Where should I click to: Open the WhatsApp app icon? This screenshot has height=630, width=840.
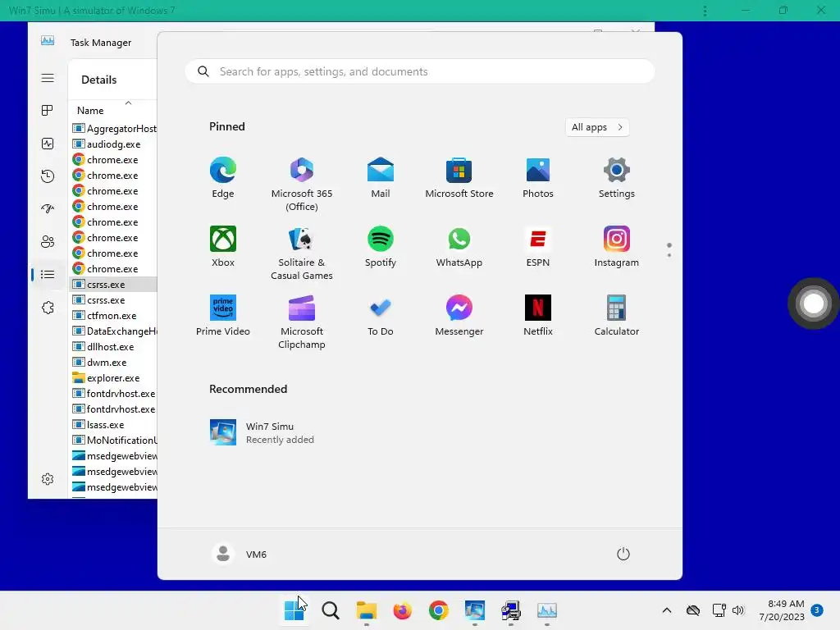click(459, 246)
